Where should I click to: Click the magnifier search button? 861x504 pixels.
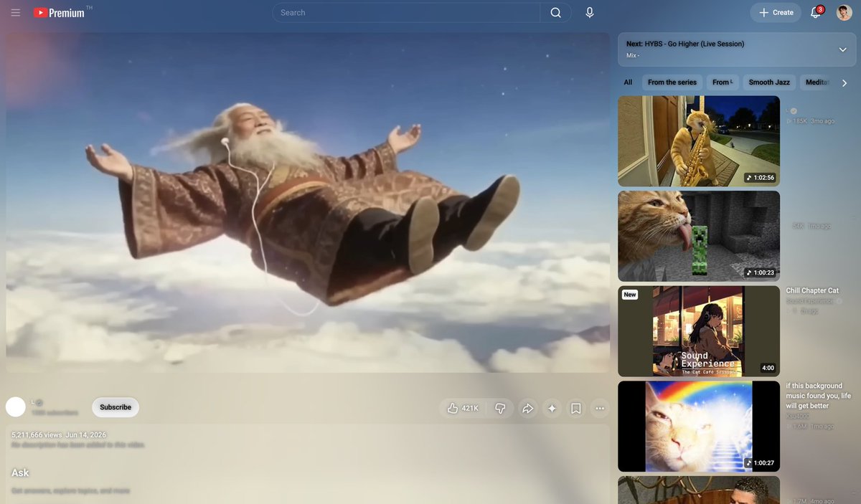[x=556, y=12]
